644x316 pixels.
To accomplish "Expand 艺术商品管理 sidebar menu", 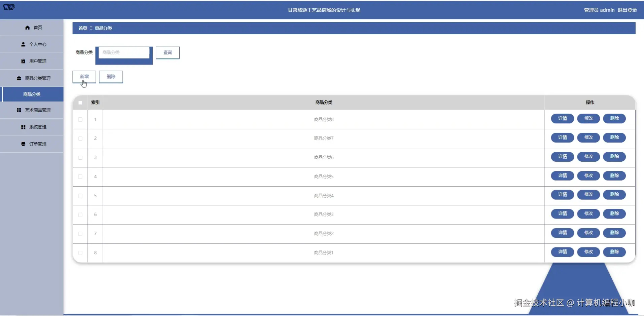I will (x=32, y=110).
